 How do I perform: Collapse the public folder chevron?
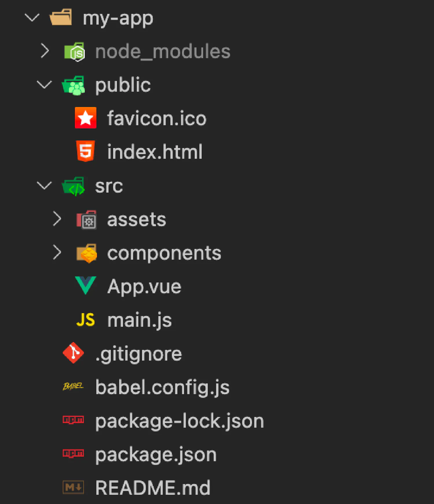point(44,84)
